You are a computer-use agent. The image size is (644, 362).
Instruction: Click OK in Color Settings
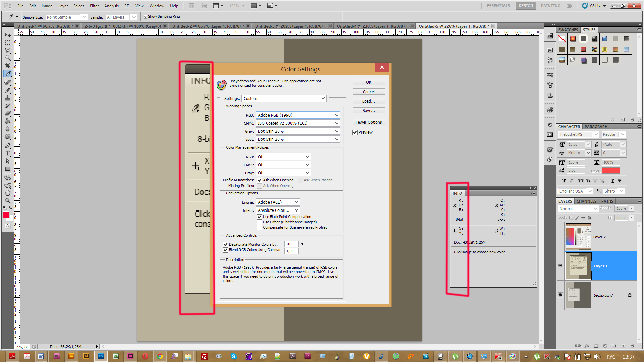[369, 82]
